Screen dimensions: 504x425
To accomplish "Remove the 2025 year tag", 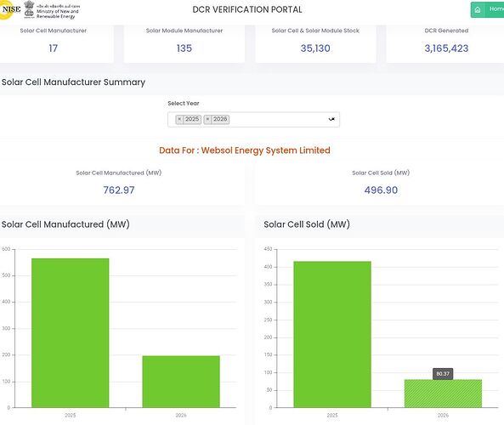I will pyautogui.click(x=179, y=119).
